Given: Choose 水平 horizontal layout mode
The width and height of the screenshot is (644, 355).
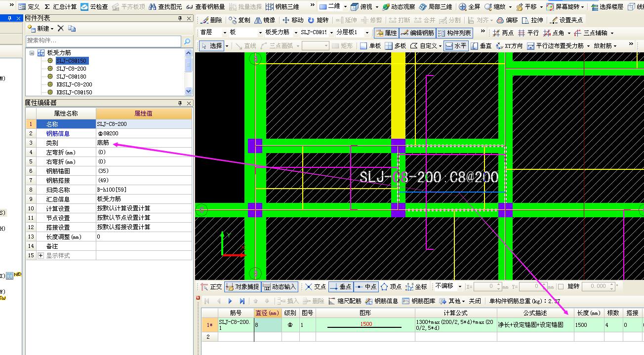Looking at the screenshot, I should 456,46.
